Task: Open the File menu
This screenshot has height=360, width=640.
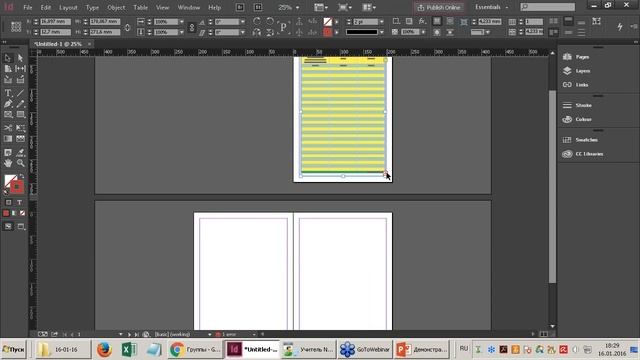Action: [x=27, y=7]
